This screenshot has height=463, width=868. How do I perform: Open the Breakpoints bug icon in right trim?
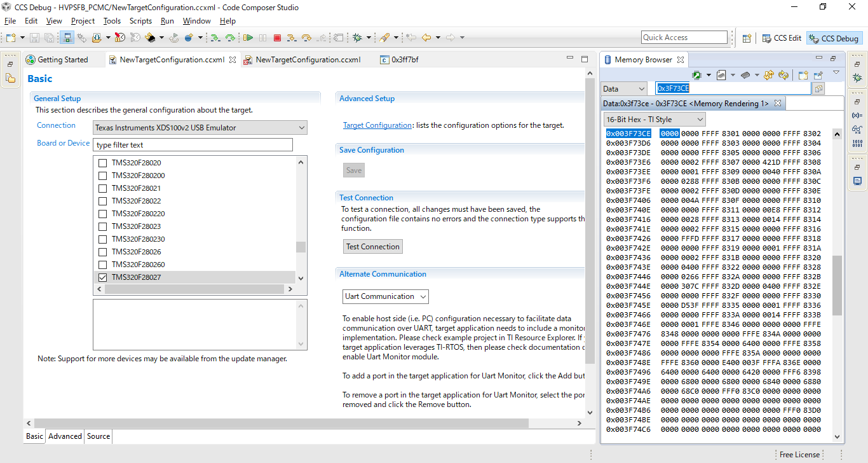click(857, 78)
